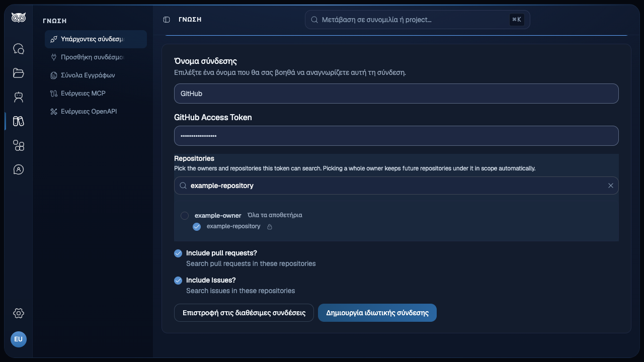Open Υπάρχοντες σύνδεσμοι menu item
The height and width of the screenshot is (362, 644).
click(x=96, y=39)
